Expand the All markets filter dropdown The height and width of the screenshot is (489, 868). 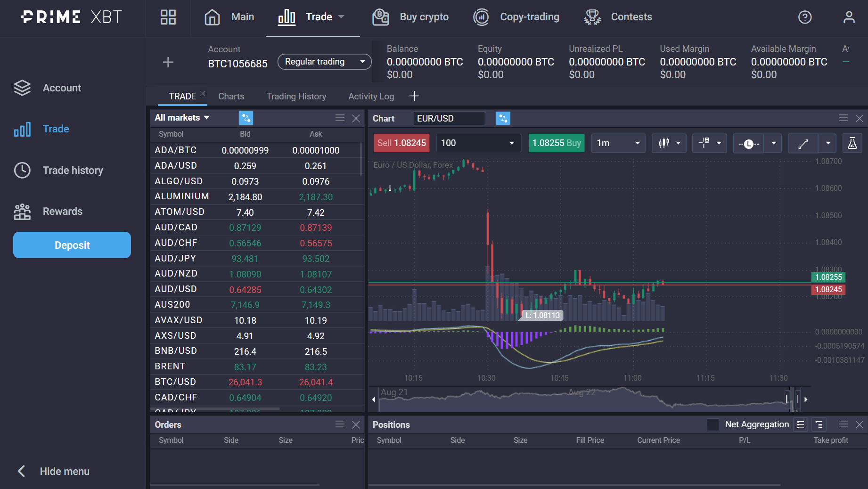[182, 118]
